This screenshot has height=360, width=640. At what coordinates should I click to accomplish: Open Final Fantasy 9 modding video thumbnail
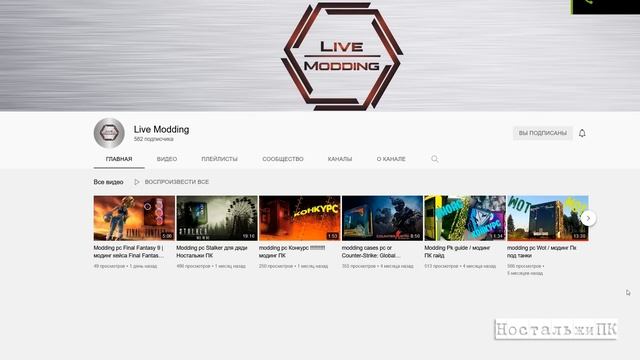point(134,218)
